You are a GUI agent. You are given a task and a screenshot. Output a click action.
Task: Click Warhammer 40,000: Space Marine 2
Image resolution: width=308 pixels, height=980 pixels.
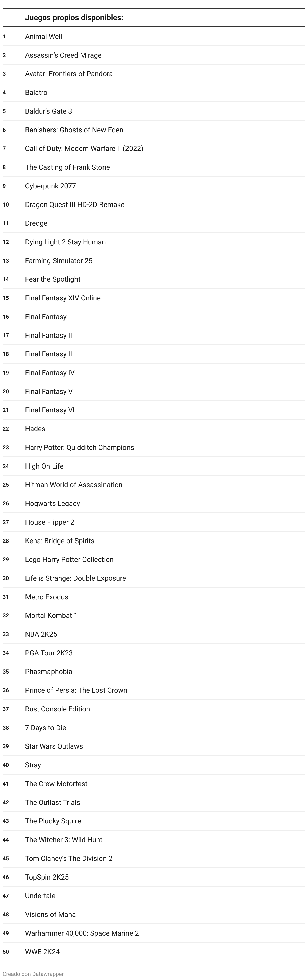pos(82,933)
